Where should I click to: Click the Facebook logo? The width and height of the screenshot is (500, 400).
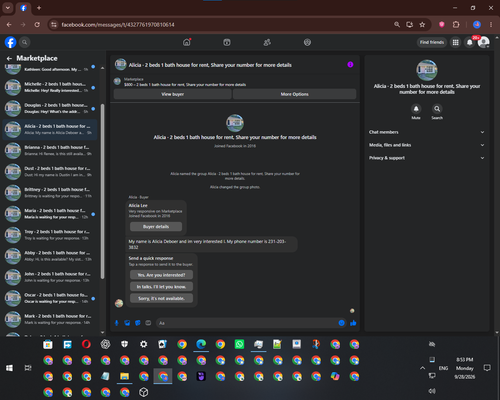pos(10,42)
